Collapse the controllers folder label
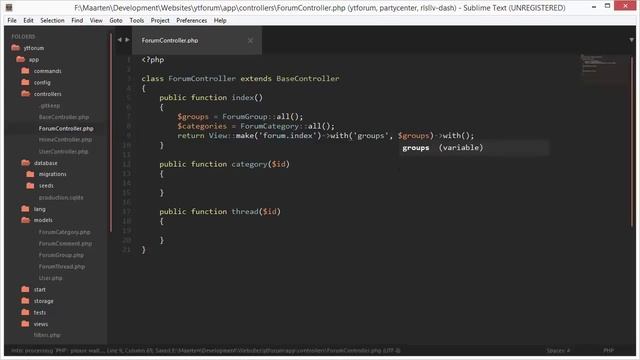The height and width of the screenshot is (360, 640). tap(47, 94)
